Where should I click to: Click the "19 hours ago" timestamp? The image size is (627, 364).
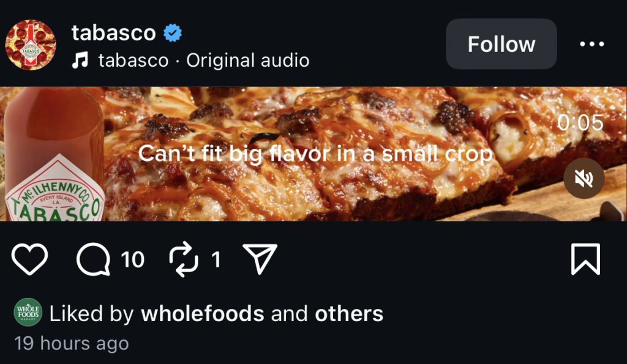pos(72,343)
